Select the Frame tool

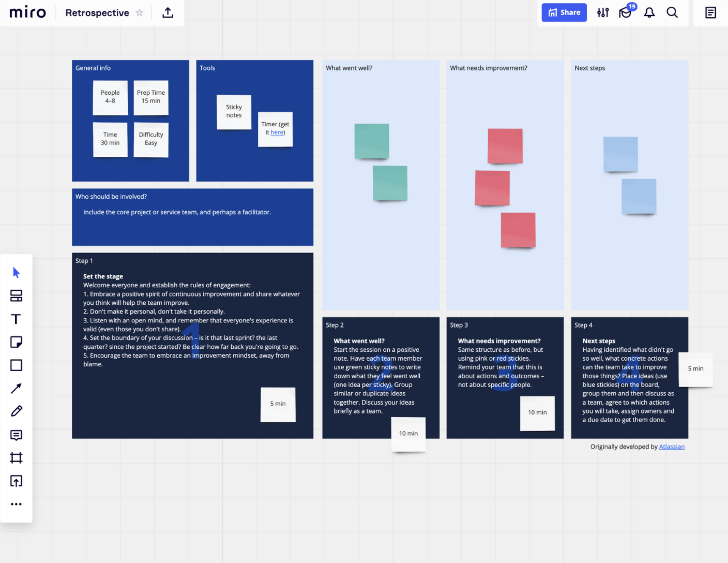(x=16, y=458)
